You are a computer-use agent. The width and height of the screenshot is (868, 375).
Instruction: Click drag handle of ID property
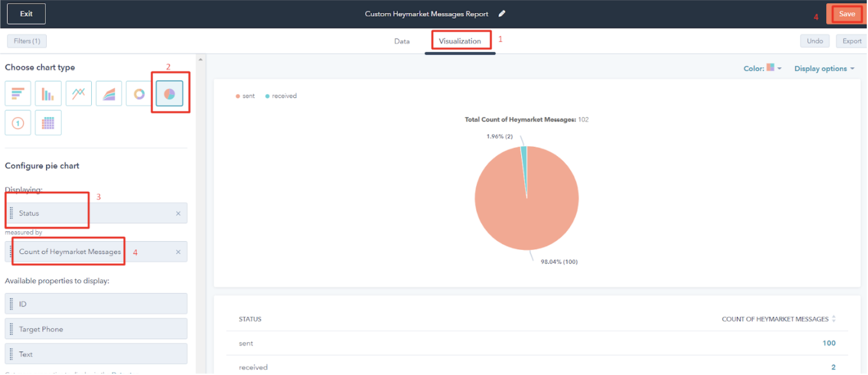point(11,304)
